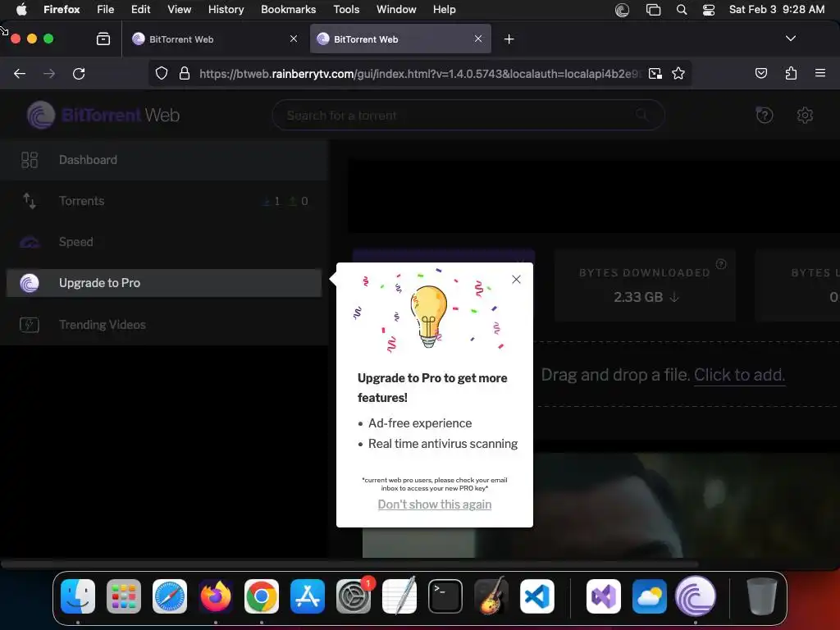
Task: Expand the list all tabs chevron
Action: tap(790, 39)
